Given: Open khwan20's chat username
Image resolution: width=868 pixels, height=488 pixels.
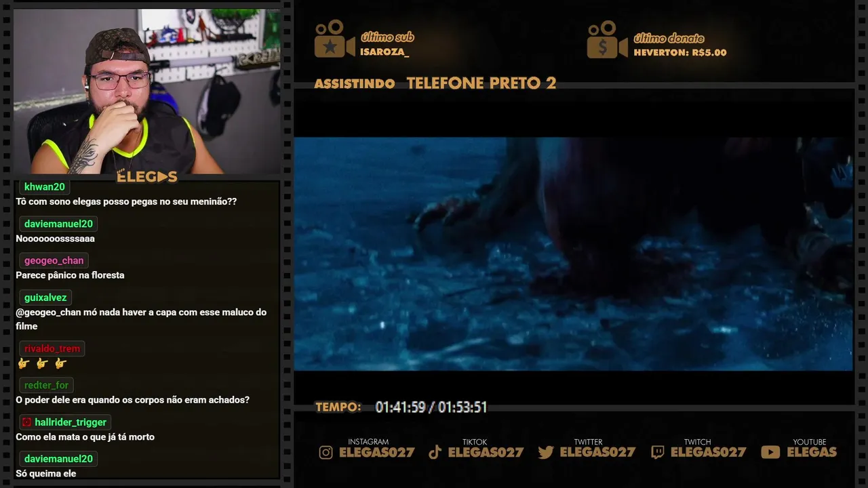Looking at the screenshot, I should [45, 187].
